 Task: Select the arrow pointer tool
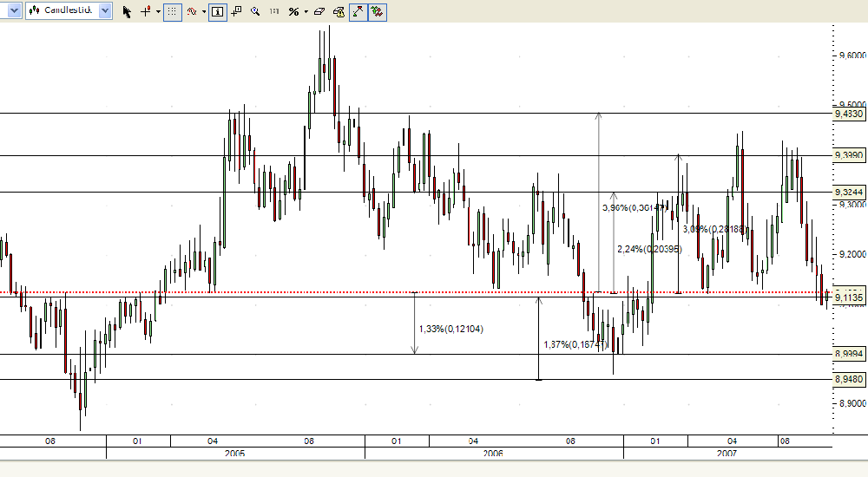(x=128, y=11)
